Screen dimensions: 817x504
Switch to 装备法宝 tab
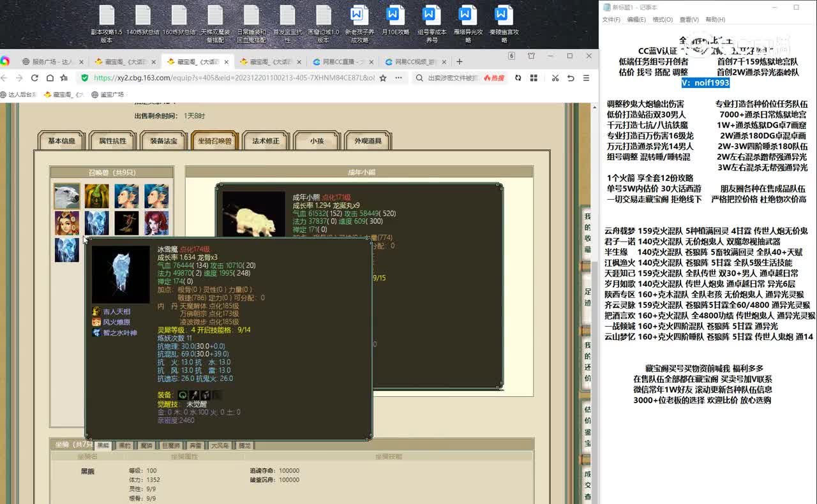click(x=164, y=141)
